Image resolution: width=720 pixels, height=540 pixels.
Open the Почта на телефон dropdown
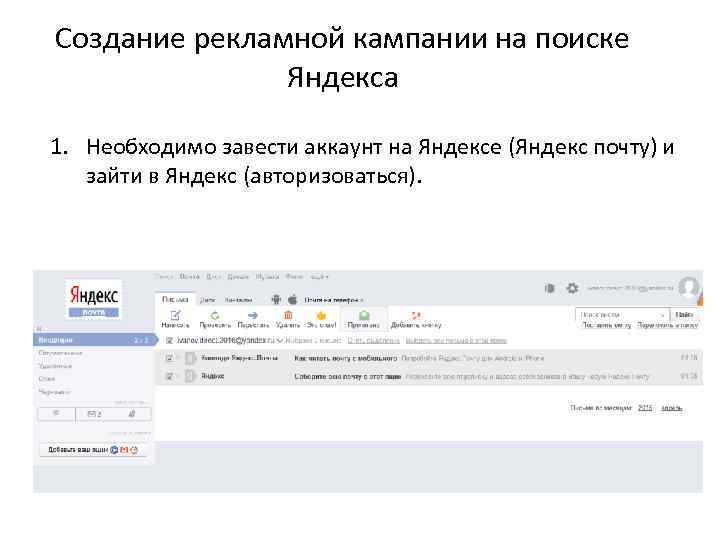[334, 300]
